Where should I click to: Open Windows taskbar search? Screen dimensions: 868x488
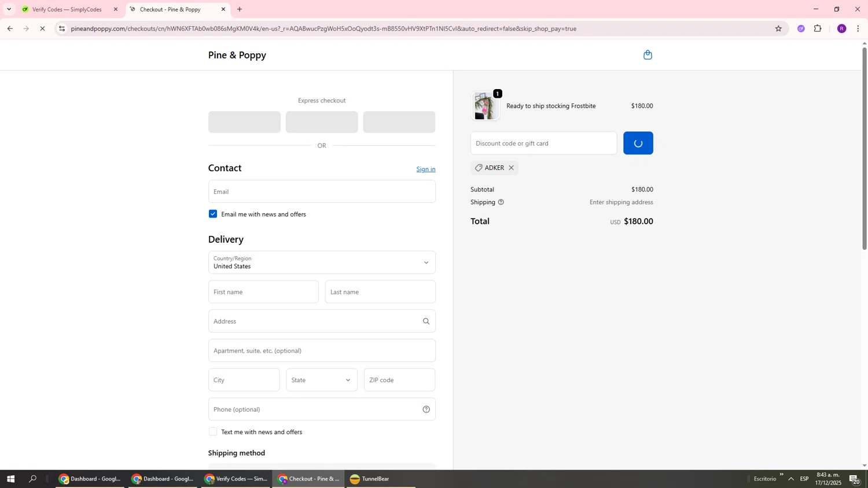[33, 479]
